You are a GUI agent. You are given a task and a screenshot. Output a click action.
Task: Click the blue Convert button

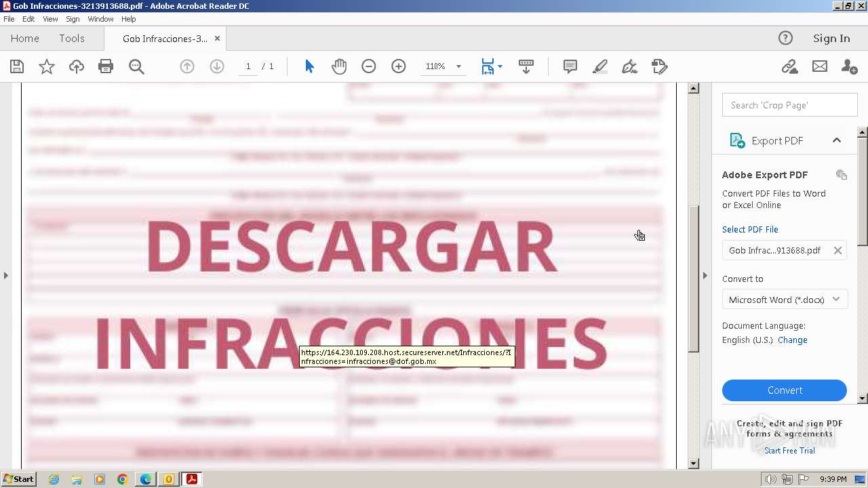point(785,390)
